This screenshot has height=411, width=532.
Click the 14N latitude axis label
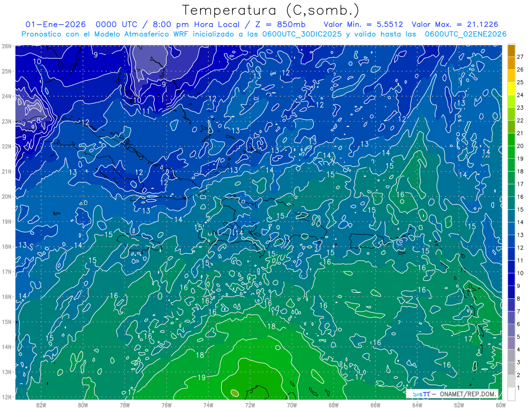tap(7, 347)
